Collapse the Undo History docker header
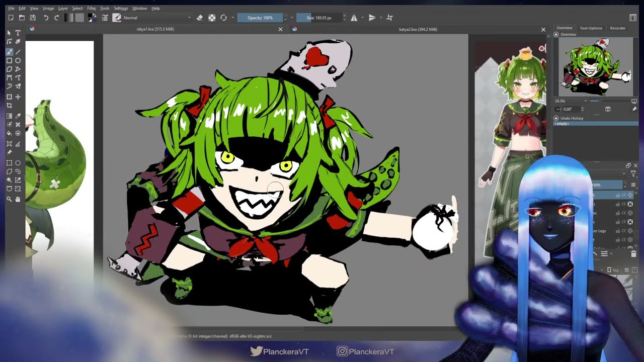Screen dimensions: 644x362 click(x=556, y=118)
